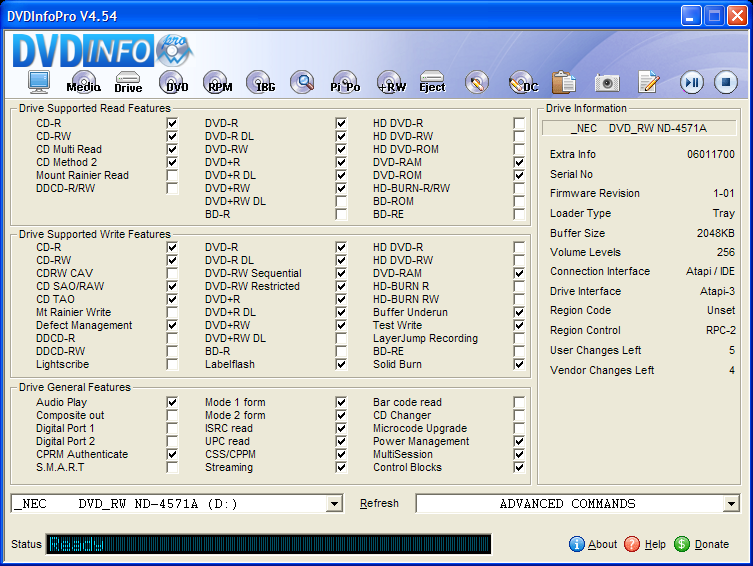Toggle Lightscribe write checkbox

pyautogui.click(x=172, y=364)
